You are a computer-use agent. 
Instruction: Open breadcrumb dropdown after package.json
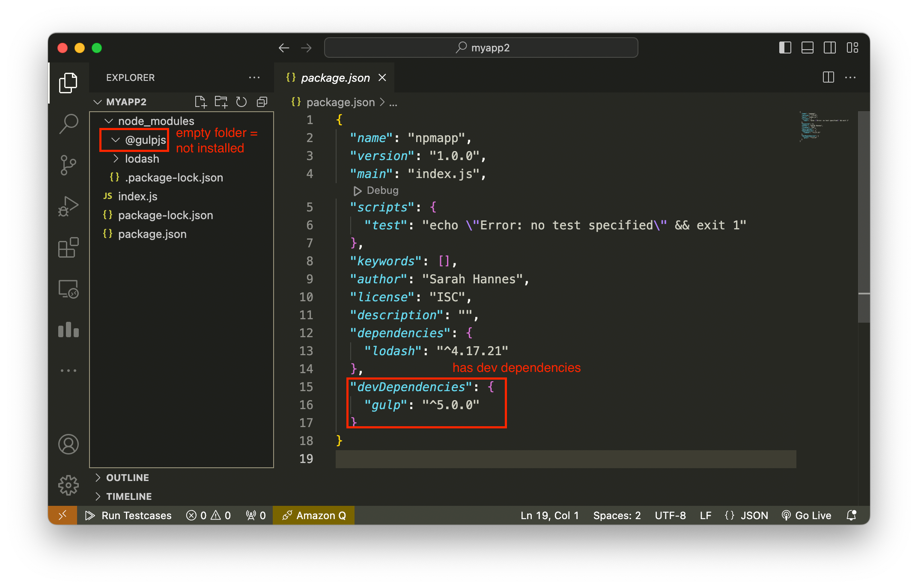[x=393, y=103]
